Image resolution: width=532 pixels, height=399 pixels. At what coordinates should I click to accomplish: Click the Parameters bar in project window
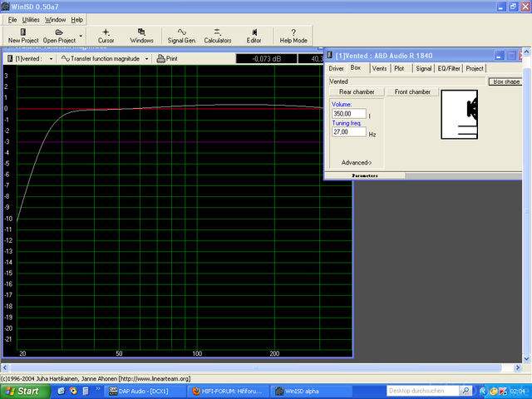point(365,175)
